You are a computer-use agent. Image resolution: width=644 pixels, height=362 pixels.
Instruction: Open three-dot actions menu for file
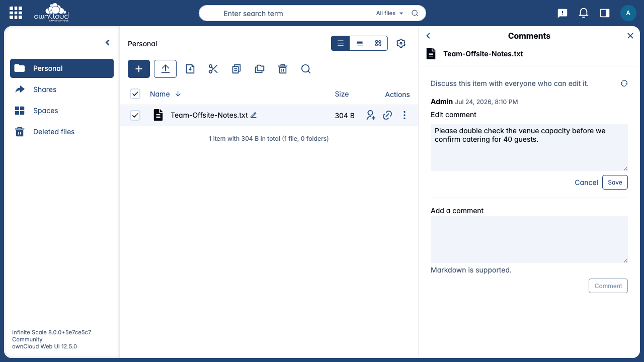point(405,115)
